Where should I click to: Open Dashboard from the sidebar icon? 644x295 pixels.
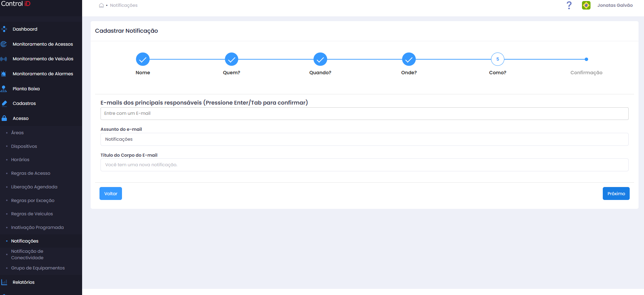coord(4,29)
